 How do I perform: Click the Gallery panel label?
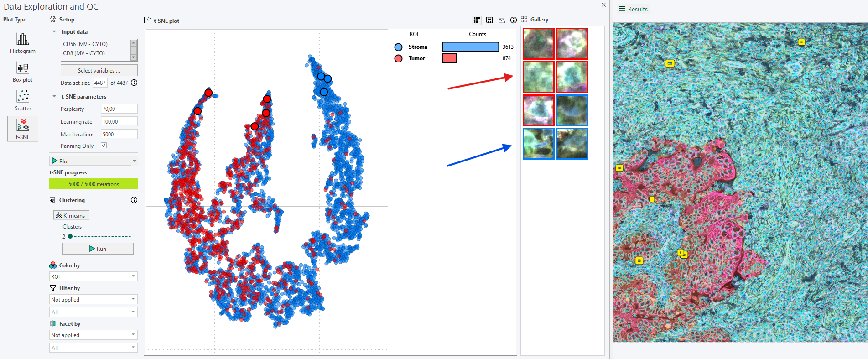pyautogui.click(x=539, y=20)
